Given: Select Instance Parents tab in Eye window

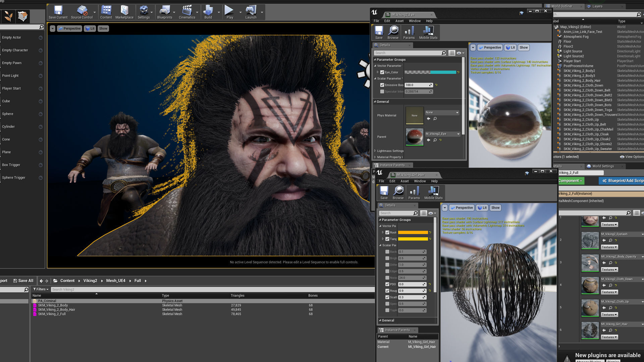Looking at the screenshot, I should (x=392, y=165).
